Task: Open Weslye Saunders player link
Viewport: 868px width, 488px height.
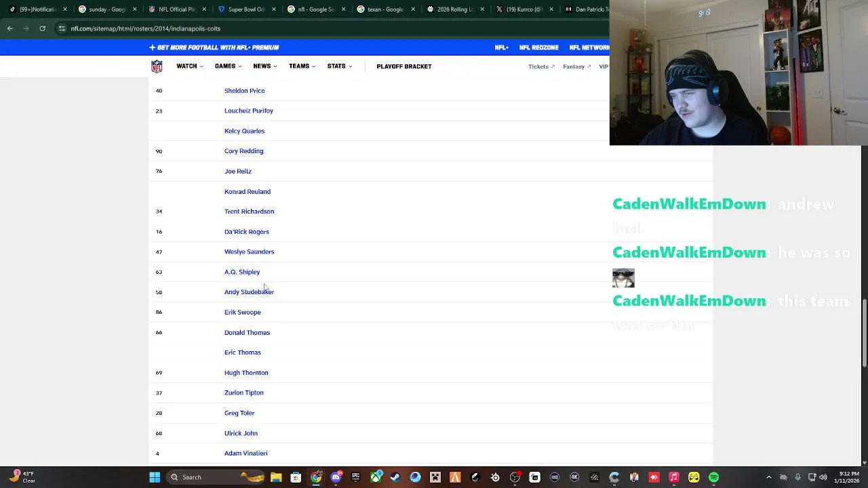Action: click(x=249, y=251)
